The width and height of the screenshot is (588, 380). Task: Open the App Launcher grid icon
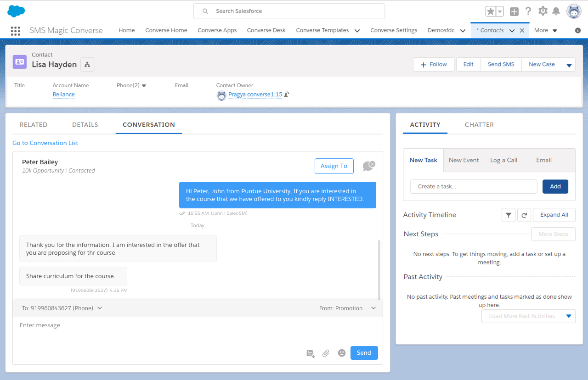click(15, 31)
